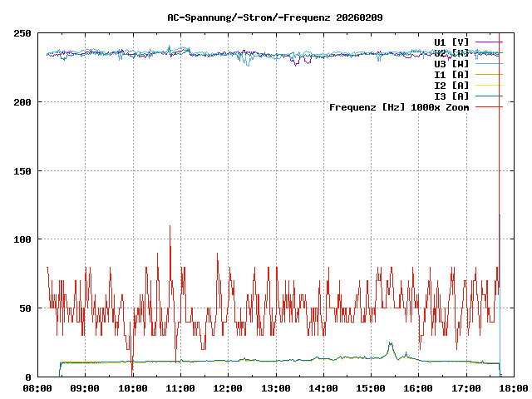Click the chart title AC-Spannung/-Strom/-Frequenz
Screen dimensions: 532x399
[265, 17]
